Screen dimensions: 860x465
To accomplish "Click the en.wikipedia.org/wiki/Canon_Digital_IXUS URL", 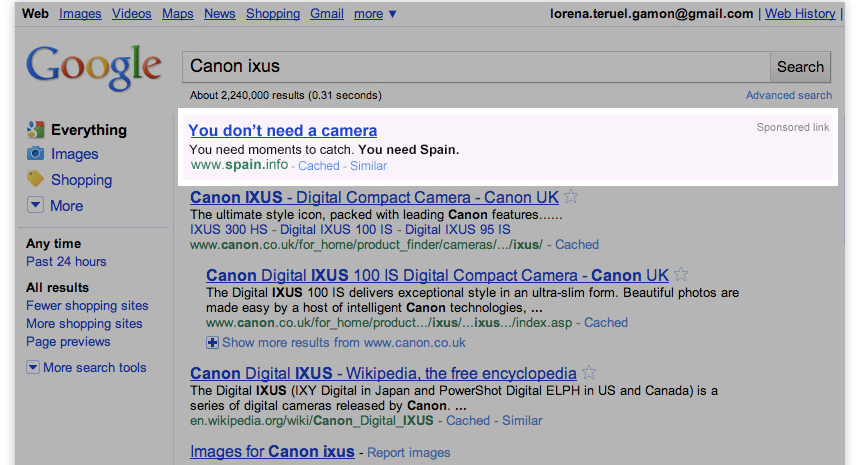I will 312,421.
